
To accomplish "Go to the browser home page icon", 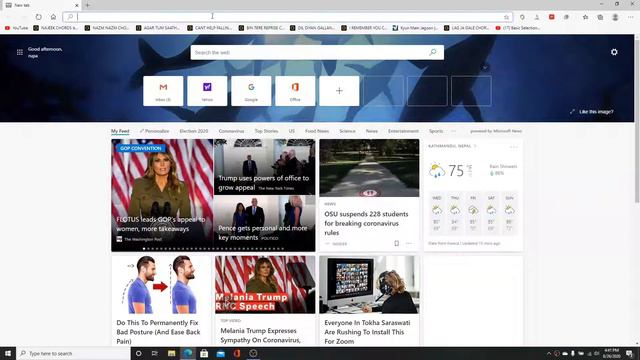I will 53,17.
